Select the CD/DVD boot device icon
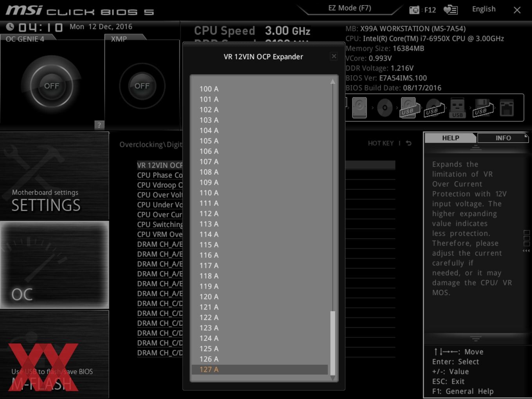The width and height of the screenshot is (532, 399). pyautogui.click(x=385, y=108)
